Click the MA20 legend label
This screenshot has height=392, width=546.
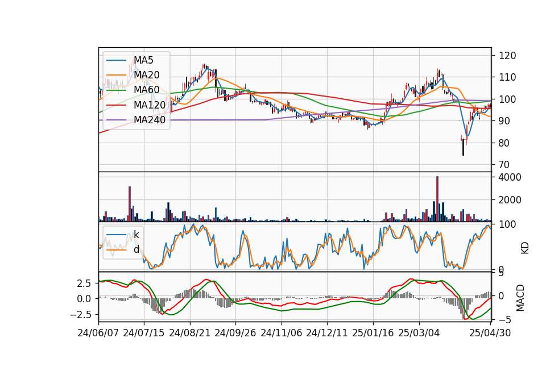[147, 75]
